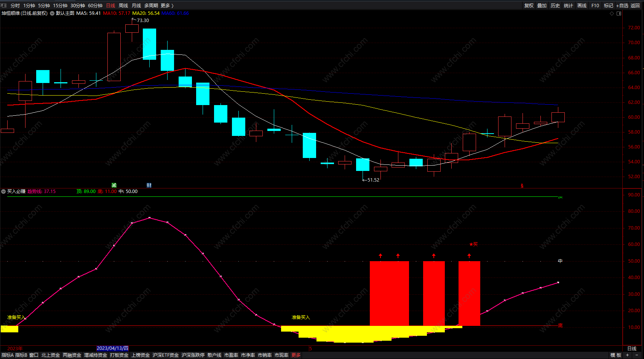
Task: Select the 散户线 indicator tab
Action: 214,355
